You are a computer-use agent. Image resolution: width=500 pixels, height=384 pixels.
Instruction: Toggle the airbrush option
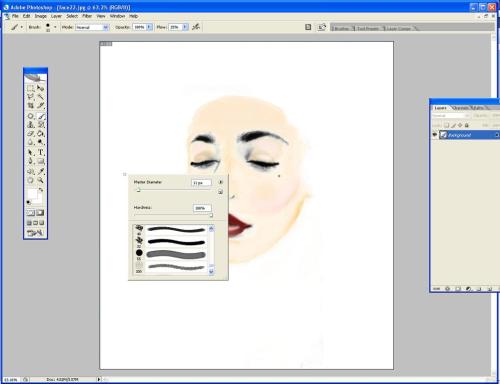click(x=196, y=27)
